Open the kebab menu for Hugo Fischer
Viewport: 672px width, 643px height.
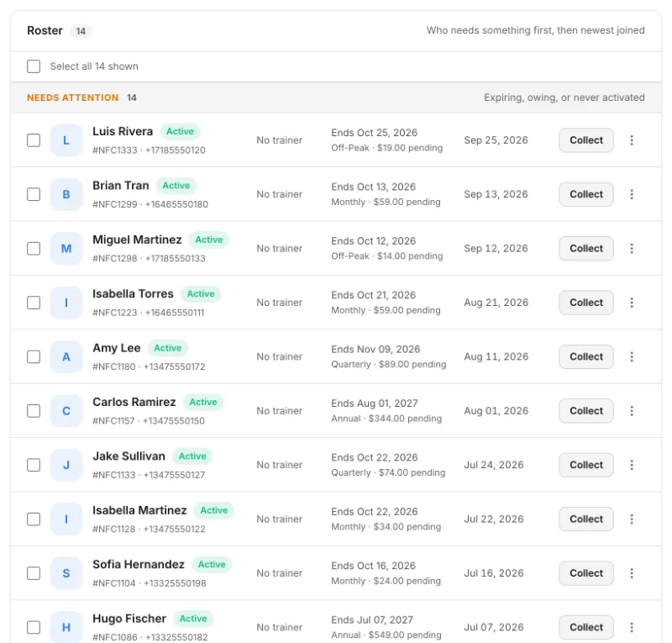[x=632, y=627]
